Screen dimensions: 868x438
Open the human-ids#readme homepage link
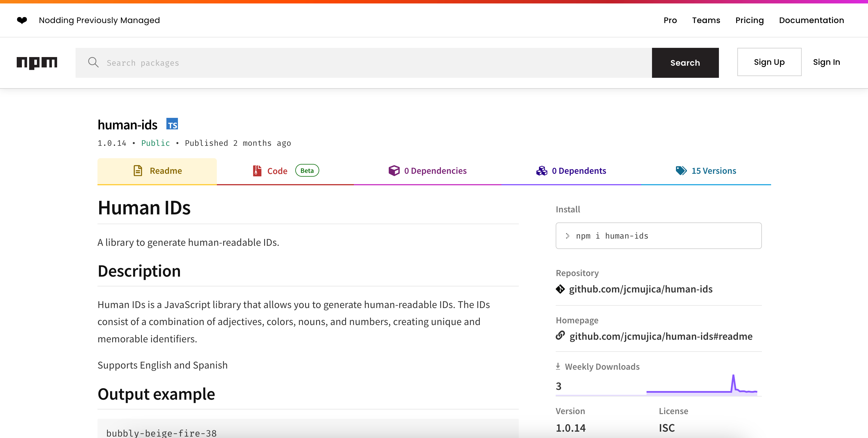(x=661, y=336)
